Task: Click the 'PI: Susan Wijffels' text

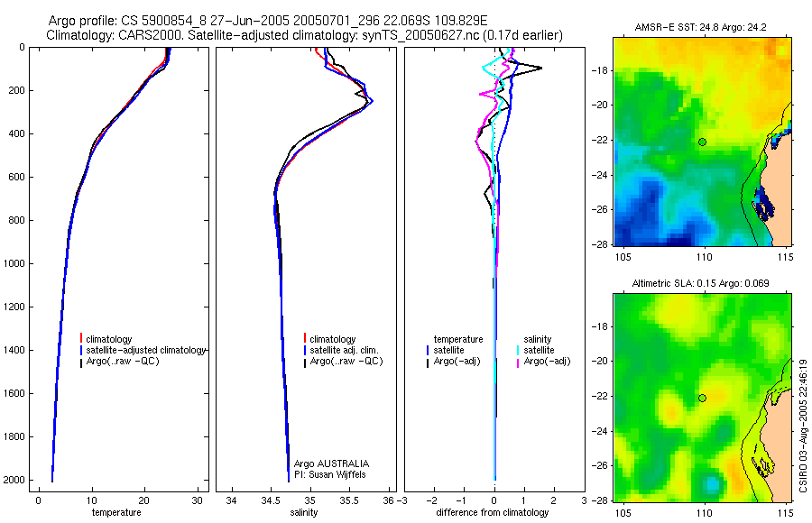Action: (x=327, y=474)
